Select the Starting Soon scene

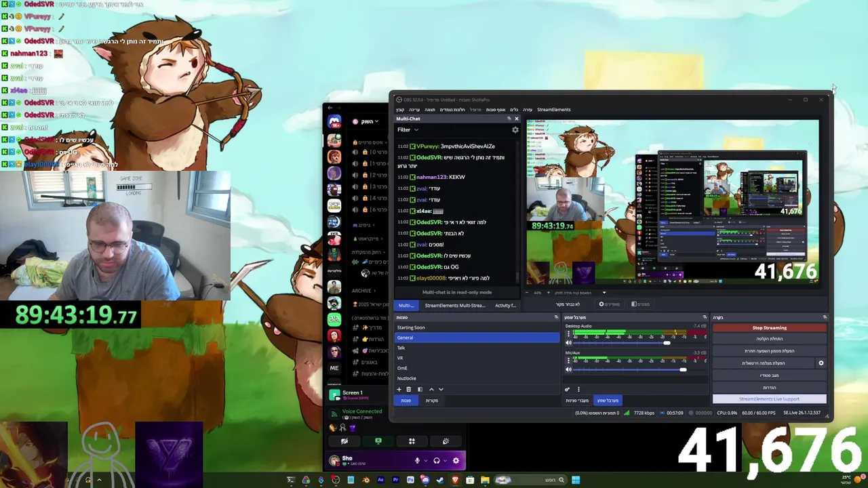(477, 327)
